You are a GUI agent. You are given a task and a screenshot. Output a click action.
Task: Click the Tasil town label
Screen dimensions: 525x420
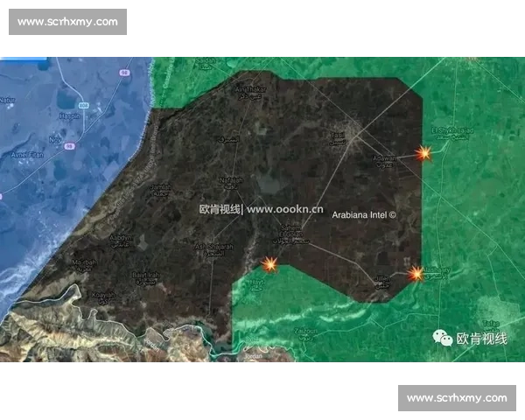(338, 138)
